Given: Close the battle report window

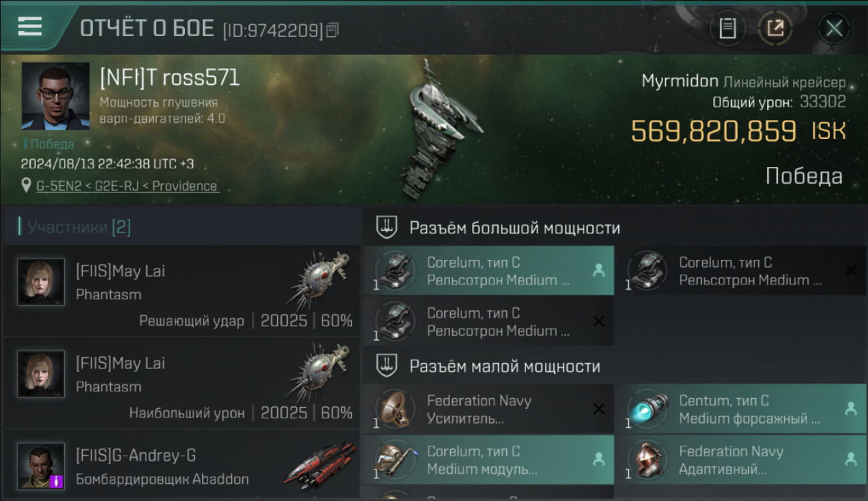Looking at the screenshot, I should tap(834, 28).
